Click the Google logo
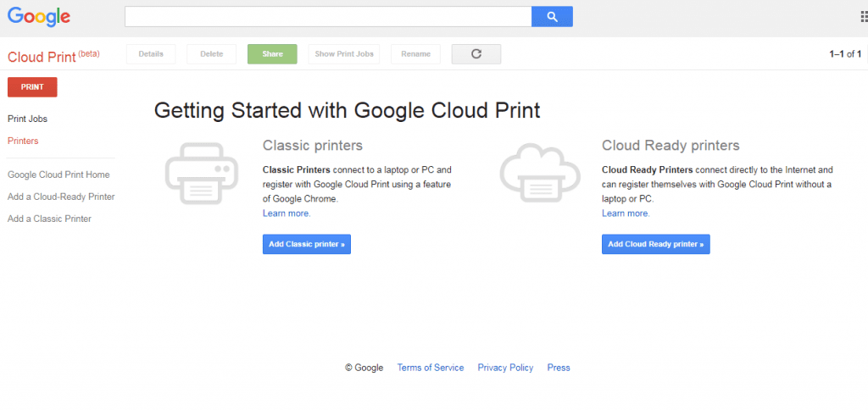This screenshot has height=410, width=868. pos(39,17)
